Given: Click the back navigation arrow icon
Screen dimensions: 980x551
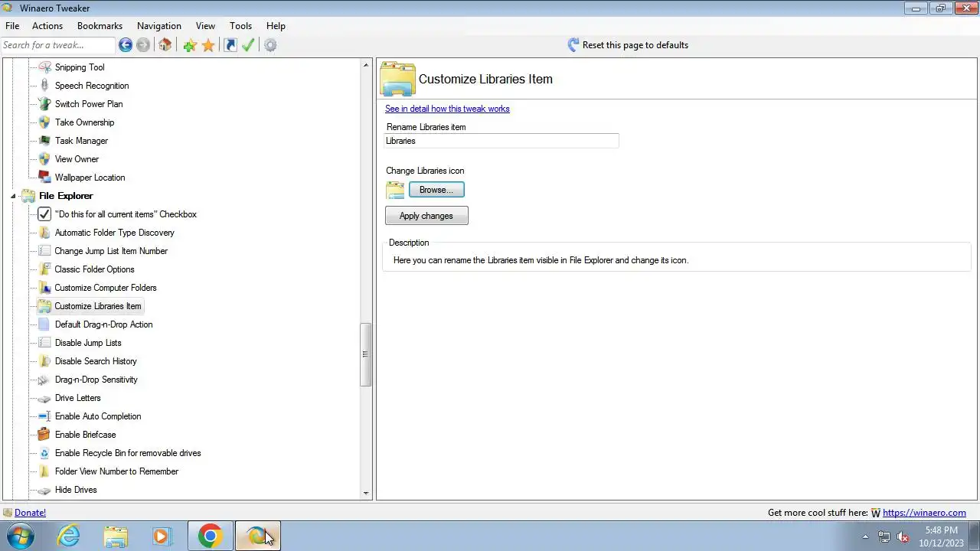Looking at the screenshot, I should click(126, 45).
